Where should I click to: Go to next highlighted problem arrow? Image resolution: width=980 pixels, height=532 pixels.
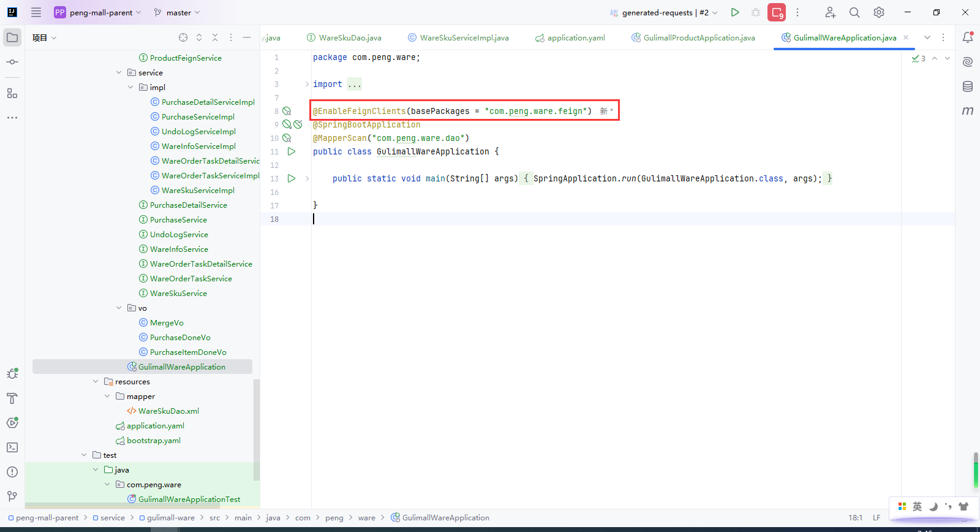[x=948, y=58]
